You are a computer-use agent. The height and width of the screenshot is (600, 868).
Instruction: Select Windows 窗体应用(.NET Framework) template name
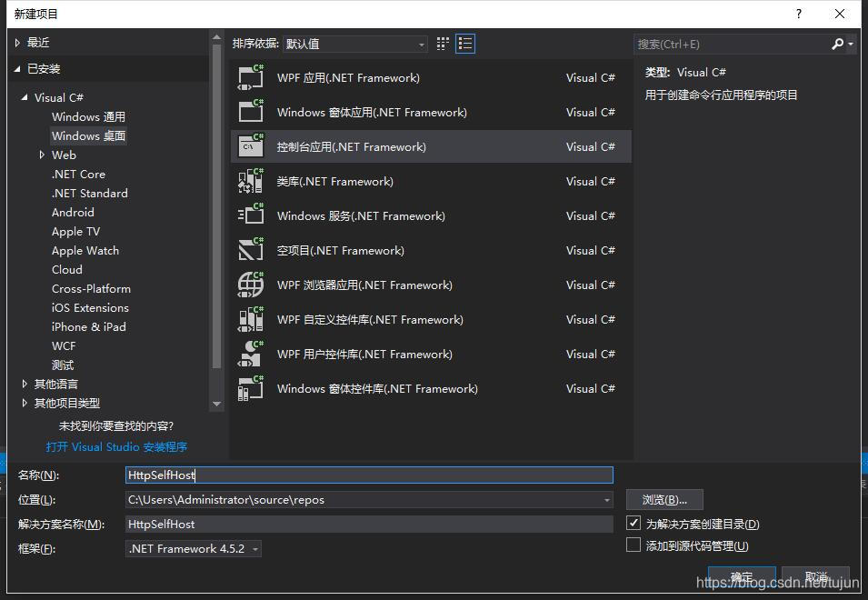(372, 112)
